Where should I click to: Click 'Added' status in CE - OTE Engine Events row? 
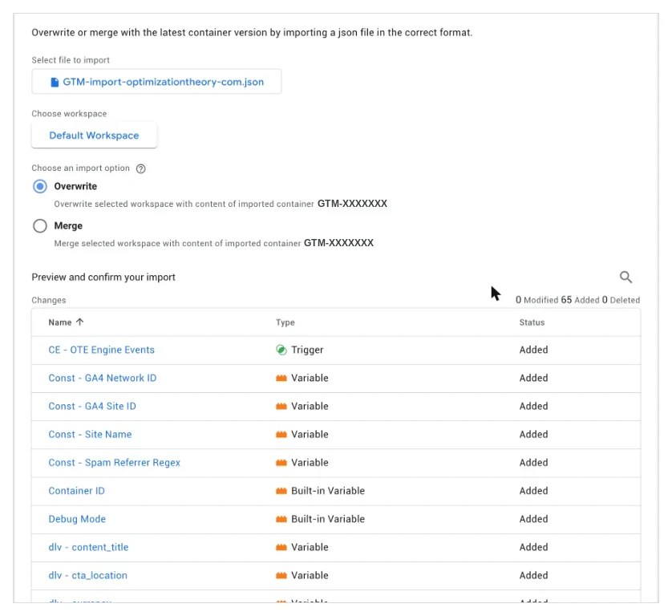click(x=533, y=350)
